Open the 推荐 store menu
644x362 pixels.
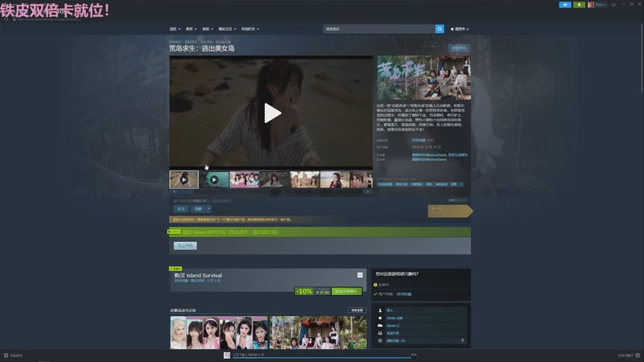tap(191, 29)
